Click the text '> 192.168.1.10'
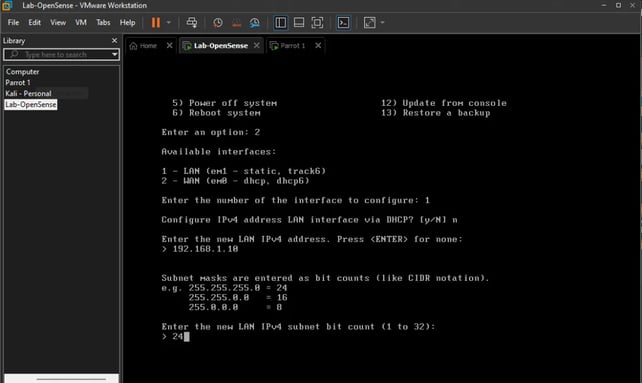This screenshot has width=642, height=383. coord(200,249)
